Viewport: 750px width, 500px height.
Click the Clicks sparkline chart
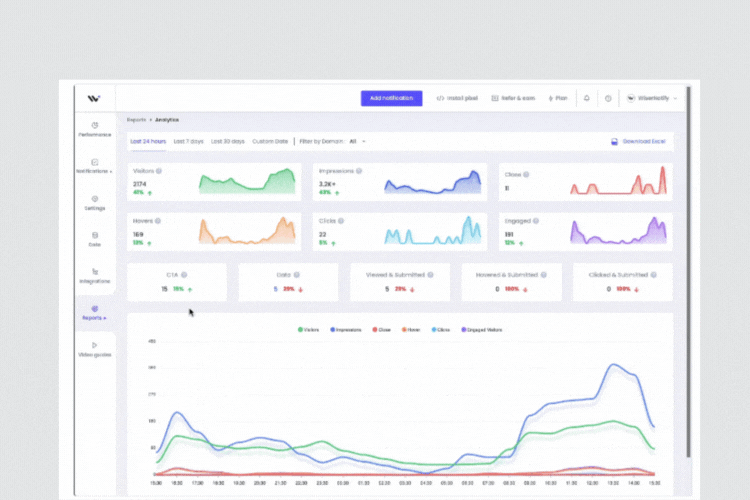(x=433, y=230)
